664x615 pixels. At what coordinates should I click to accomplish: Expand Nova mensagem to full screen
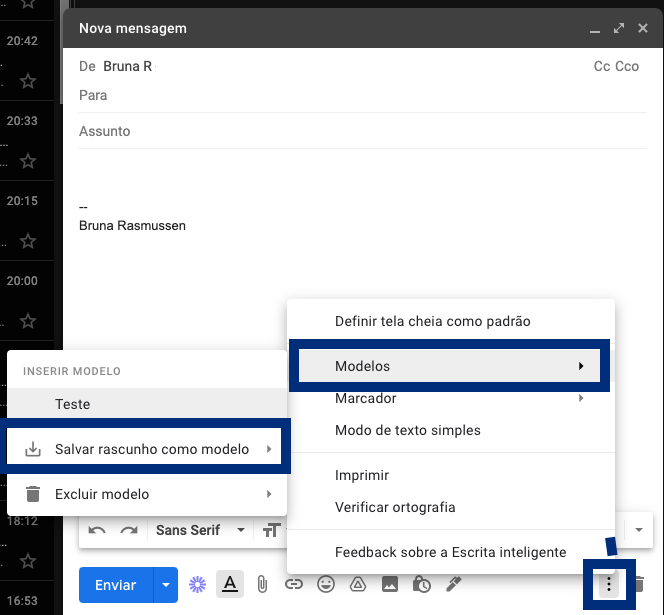(x=619, y=28)
